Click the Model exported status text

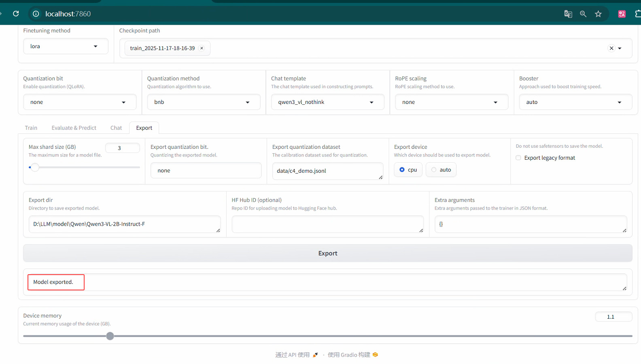click(x=53, y=282)
